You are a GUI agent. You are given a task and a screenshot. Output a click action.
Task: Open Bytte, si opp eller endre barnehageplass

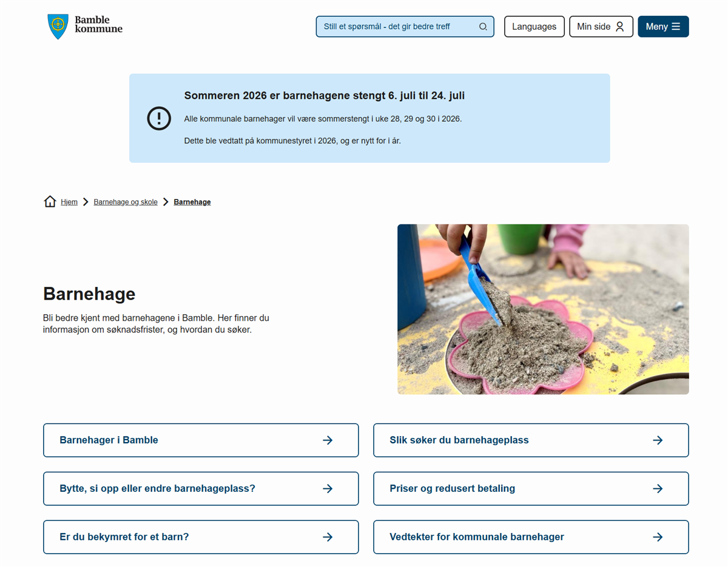coord(158,489)
